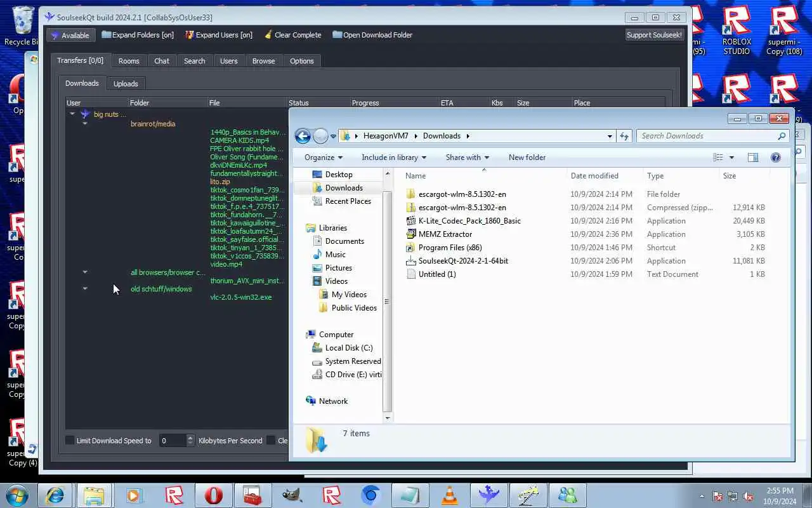The image size is (812, 508).
Task: Click the Support Soulseek! button
Action: 655,35
